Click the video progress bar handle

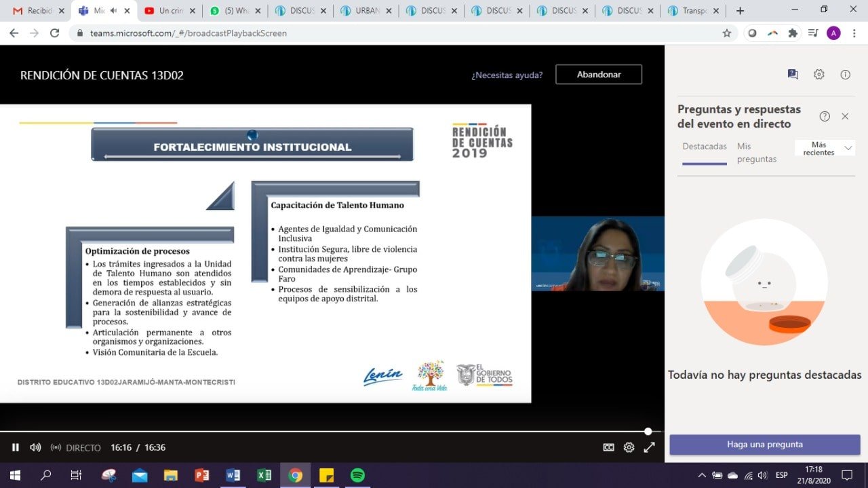point(648,431)
